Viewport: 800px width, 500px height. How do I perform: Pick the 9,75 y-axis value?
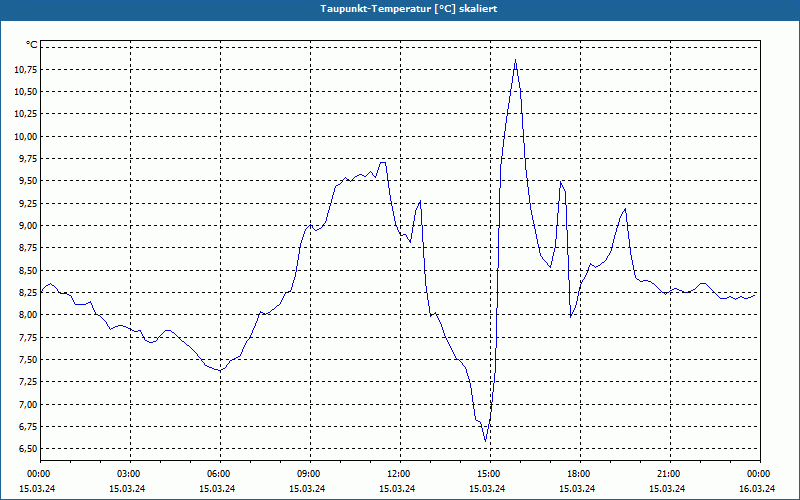tap(27, 159)
